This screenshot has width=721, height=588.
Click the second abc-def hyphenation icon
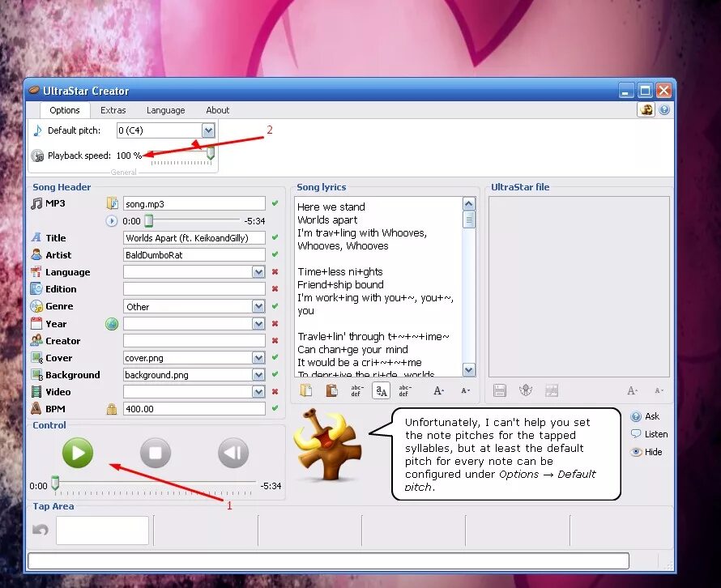point(404,390)
